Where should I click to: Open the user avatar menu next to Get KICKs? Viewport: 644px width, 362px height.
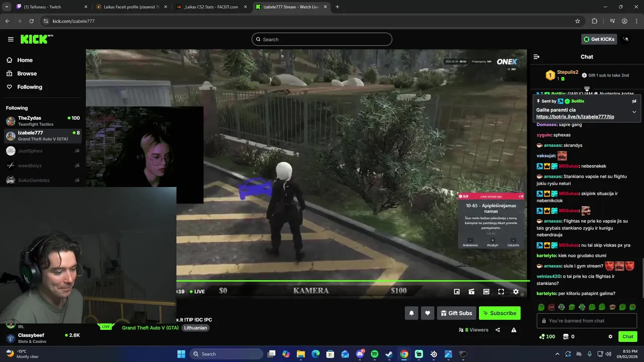626,39
